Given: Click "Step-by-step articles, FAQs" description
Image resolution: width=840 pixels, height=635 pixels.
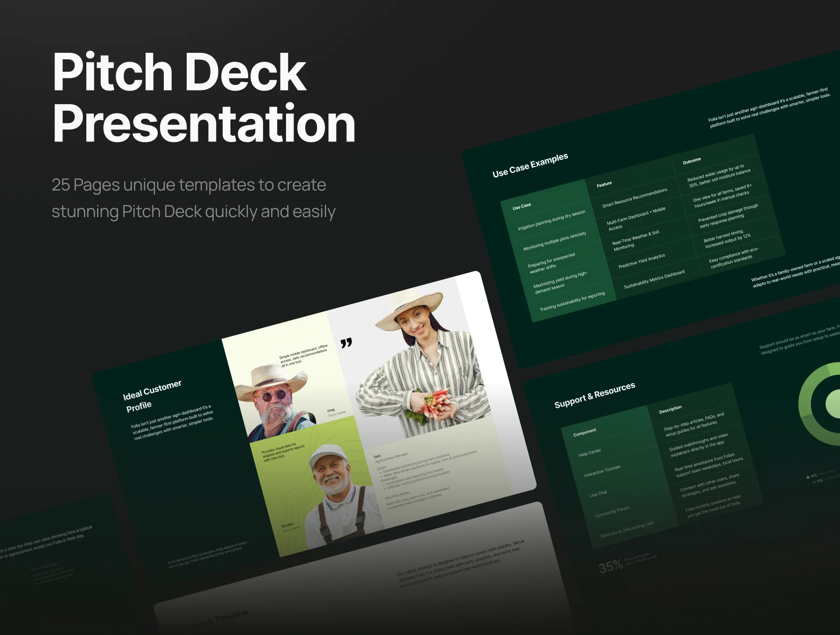Looking at the screenshot, I should pyautogui.click(x=694, y=424).
